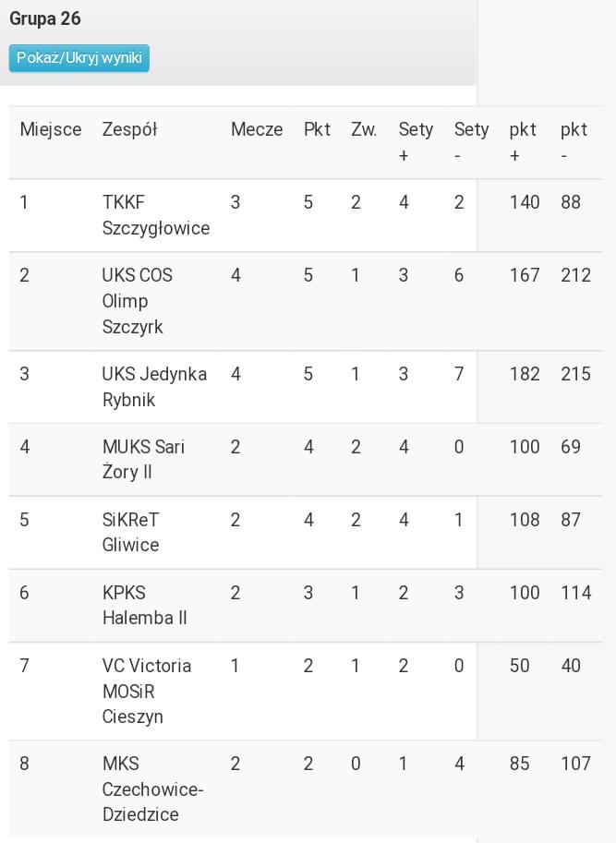The image size is (616, 843).
Task: Select the pkt - column header
Action: coord(574,142)
